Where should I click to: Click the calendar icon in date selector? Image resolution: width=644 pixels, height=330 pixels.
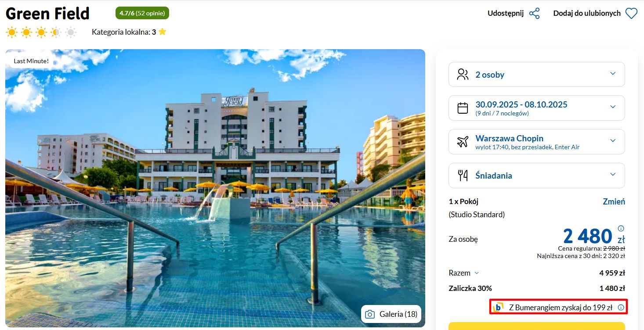463,108
